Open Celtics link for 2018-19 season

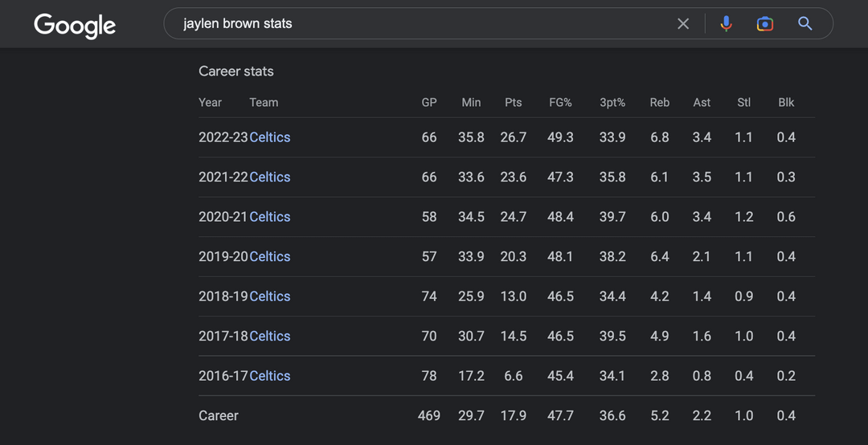click(270, 296)
